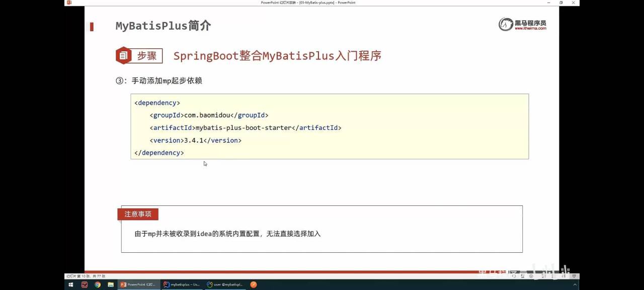The height and width of the screenshot is (290, 644).
Task: Launch Google Chrome from the taskbar
Action: pos(98,284)
